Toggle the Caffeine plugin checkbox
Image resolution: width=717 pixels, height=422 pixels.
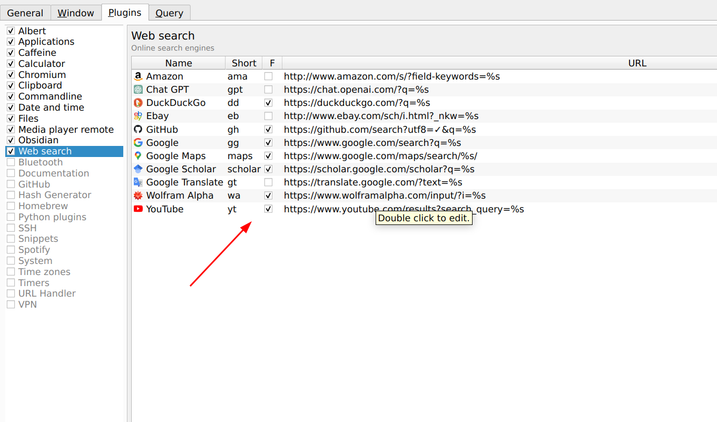(x=11, y=53)
